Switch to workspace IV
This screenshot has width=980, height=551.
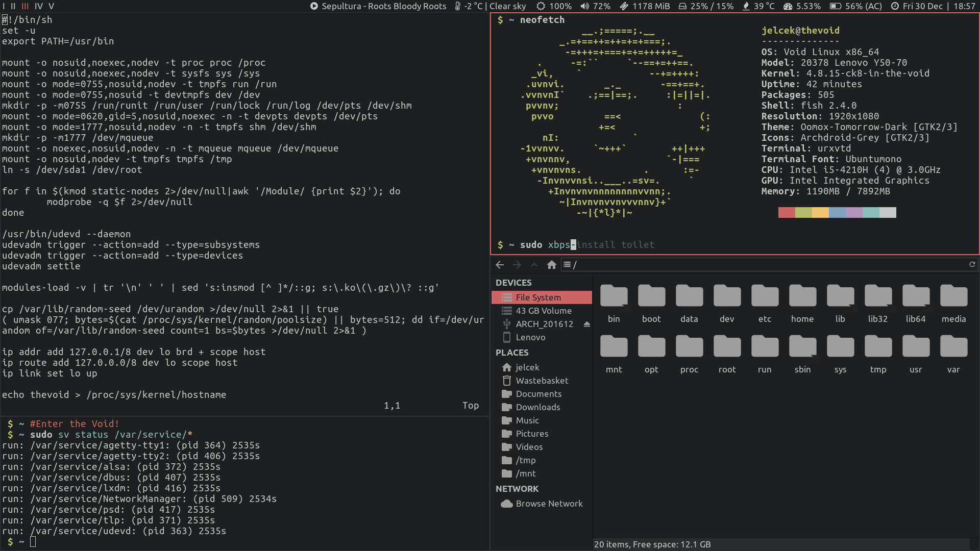(39, 6)
